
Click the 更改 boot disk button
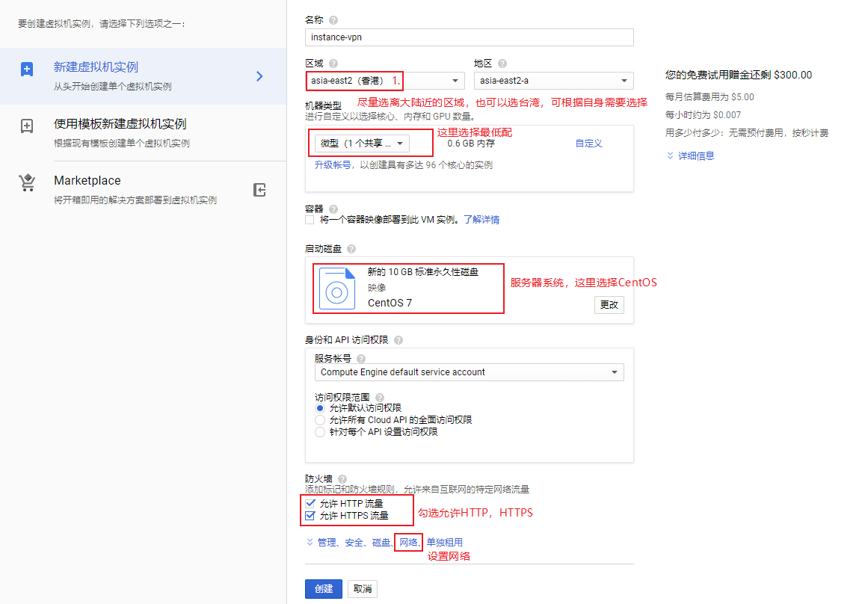(x=609, y=305)
